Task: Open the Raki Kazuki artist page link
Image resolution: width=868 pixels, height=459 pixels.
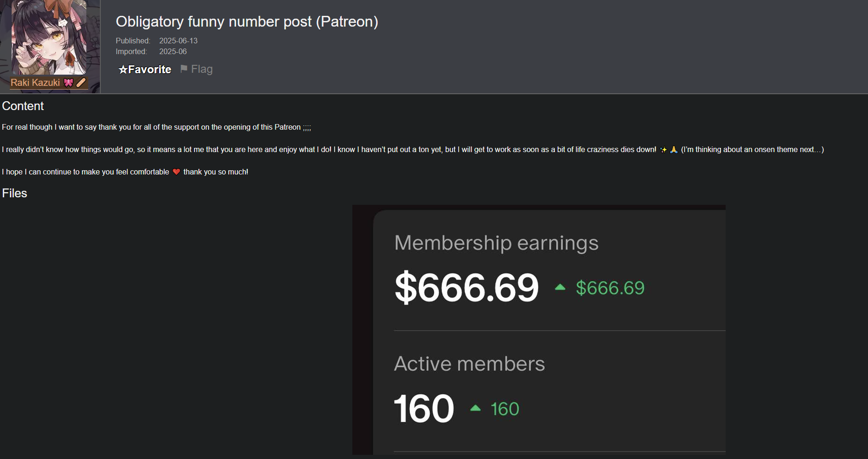Action: click(35, 83)
